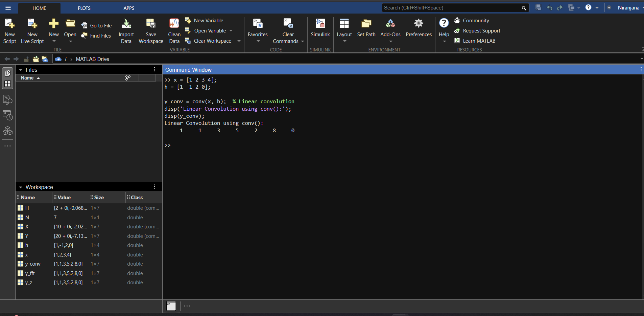Screen dimensions: 644x316
Task: Open the Niranjana account menu
Action: click(x=628, y=8)
